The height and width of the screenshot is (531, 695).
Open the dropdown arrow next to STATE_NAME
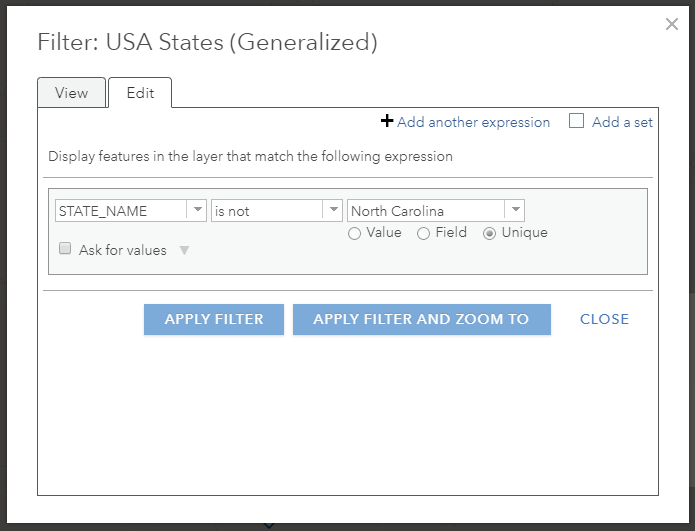(x=197, y=211)
